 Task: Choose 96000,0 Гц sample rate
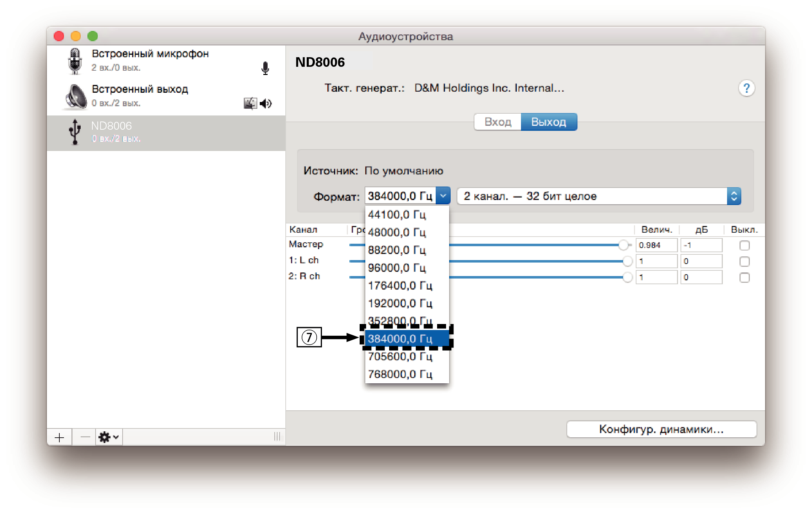407,268
